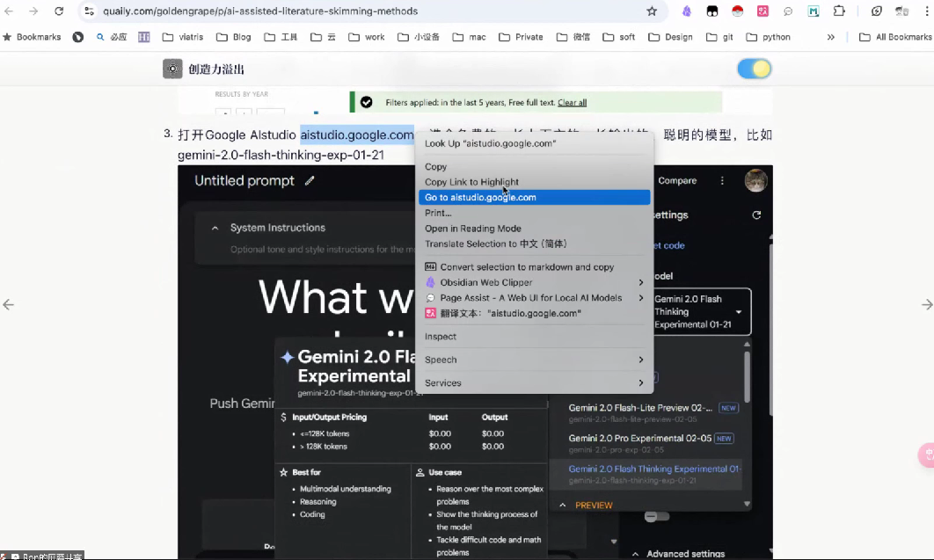Screen dimensions: 934x560
Task: Open the Extensions puzzle icon
Action: 839,11
